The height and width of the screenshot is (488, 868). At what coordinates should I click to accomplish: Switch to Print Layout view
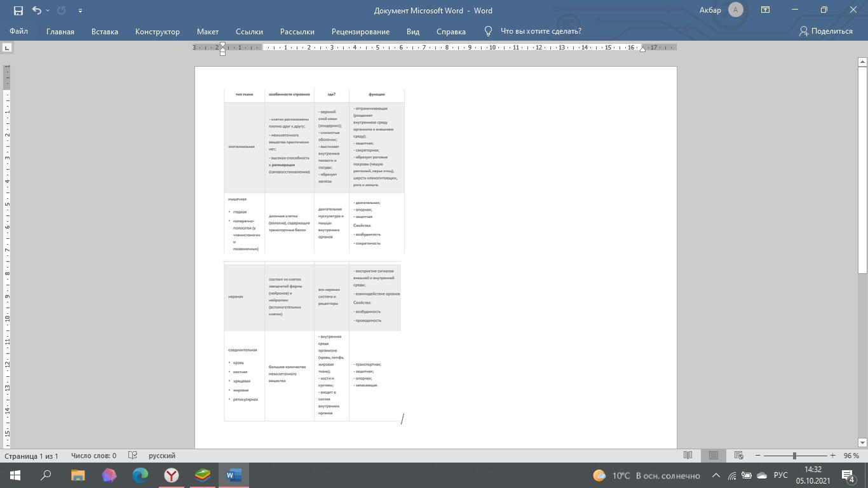[714, 456]
